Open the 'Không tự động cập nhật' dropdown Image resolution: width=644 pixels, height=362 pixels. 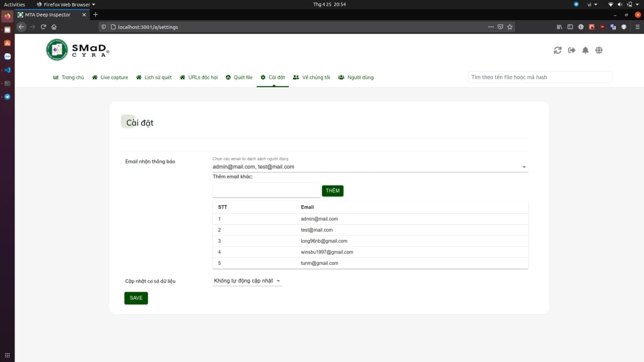(x=247, y=281)
